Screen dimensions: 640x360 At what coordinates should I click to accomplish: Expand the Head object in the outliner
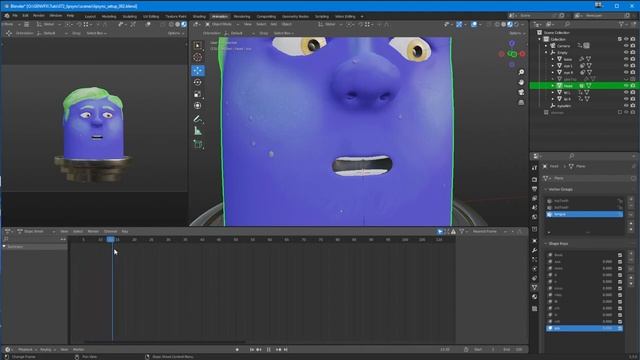click(x=553, y=86)
